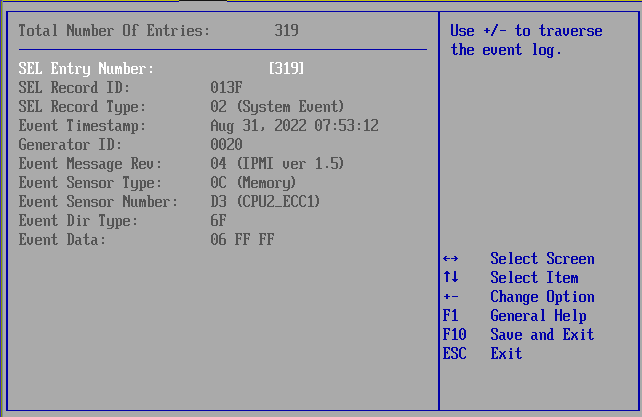Click the Event Data value 06 FF FF

tap(242, 240)
